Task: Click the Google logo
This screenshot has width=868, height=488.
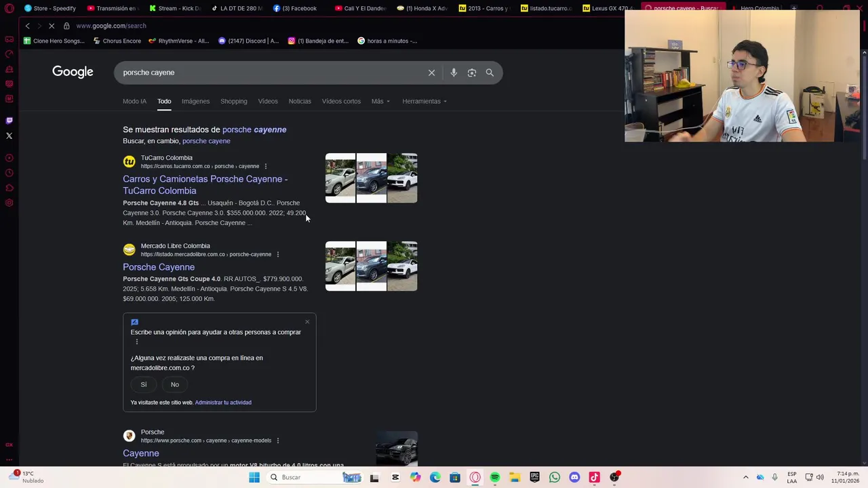Action: (x=73, y=72)
